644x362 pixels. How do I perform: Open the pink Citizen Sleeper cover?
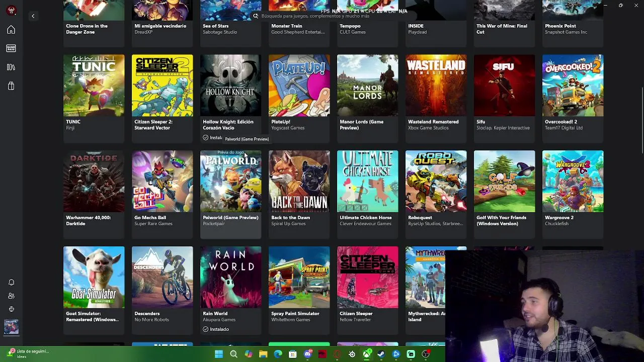[367, 277]
